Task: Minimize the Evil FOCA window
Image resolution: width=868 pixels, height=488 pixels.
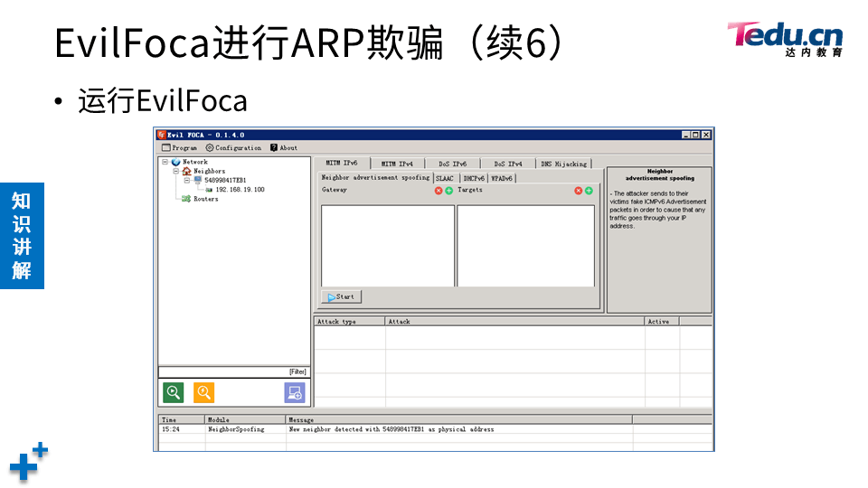Action: click(x=686, y=135)
